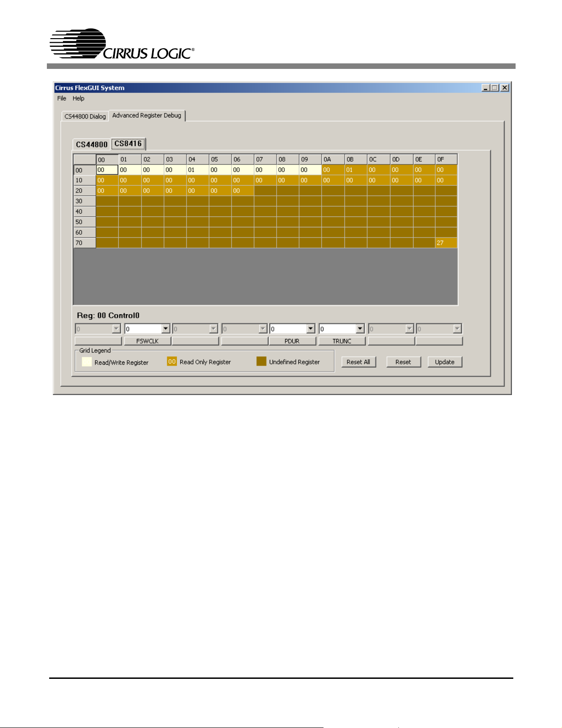Image resolution: width=562 pixels, height=728 pixels.
Task: Select register cell row 10 column 0F
Action: click(x=446, y=181)
